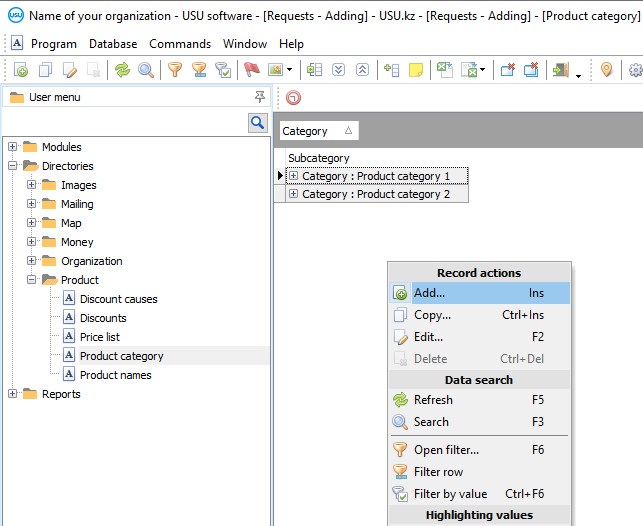The height and width of the screenshot is (526, 643).
Task: Click the settings gear toolbar icon
Action: 635,70
